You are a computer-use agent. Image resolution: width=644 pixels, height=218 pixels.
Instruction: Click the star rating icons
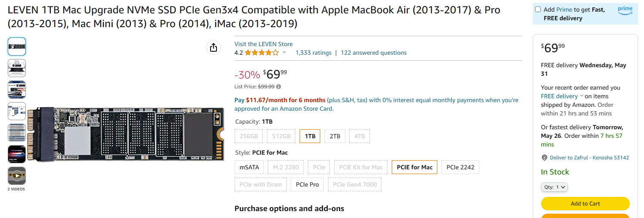point(262,53)
